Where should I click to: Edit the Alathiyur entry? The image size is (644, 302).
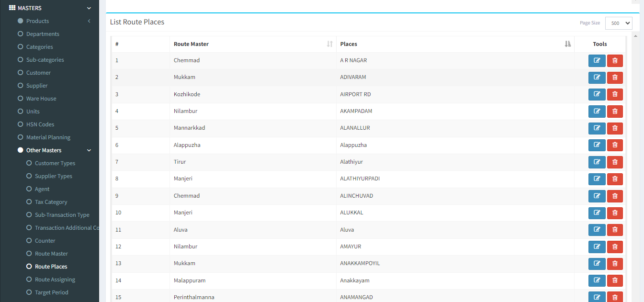[597, 162]
